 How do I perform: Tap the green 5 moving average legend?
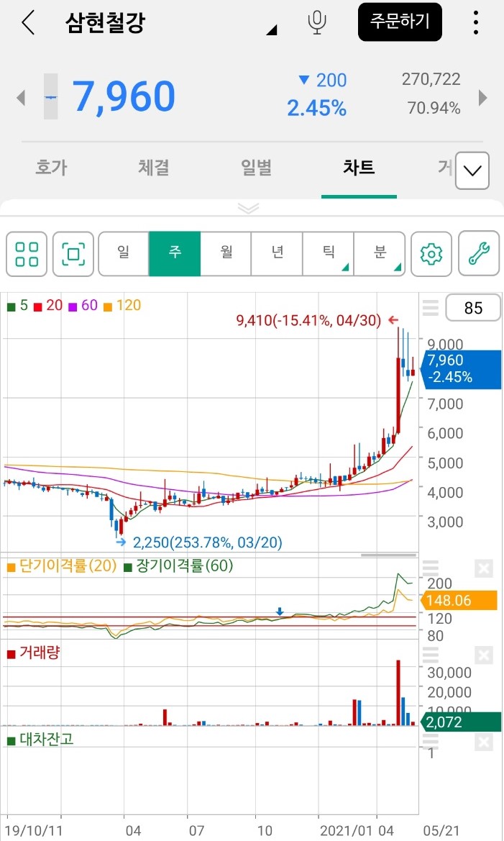(18, 306)
